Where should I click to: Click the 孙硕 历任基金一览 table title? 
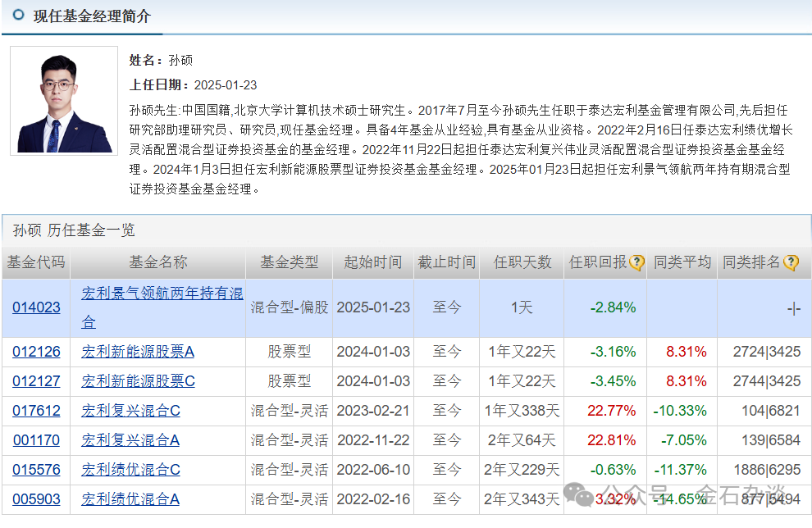point(74,230)
